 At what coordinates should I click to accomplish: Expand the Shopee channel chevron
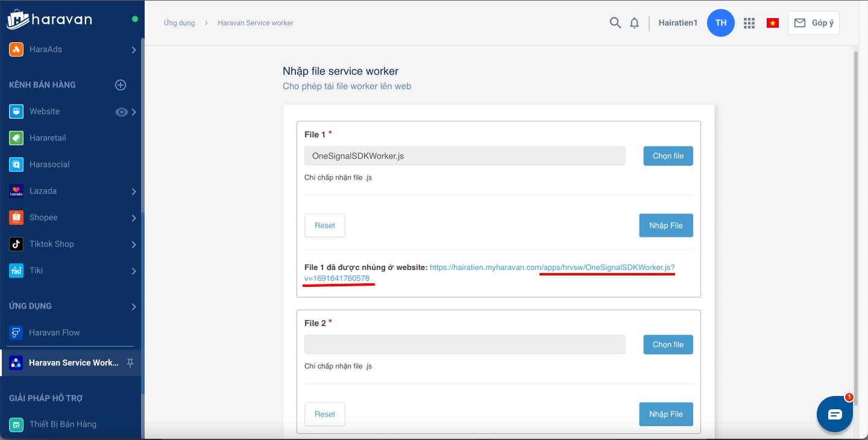(134, 218)
